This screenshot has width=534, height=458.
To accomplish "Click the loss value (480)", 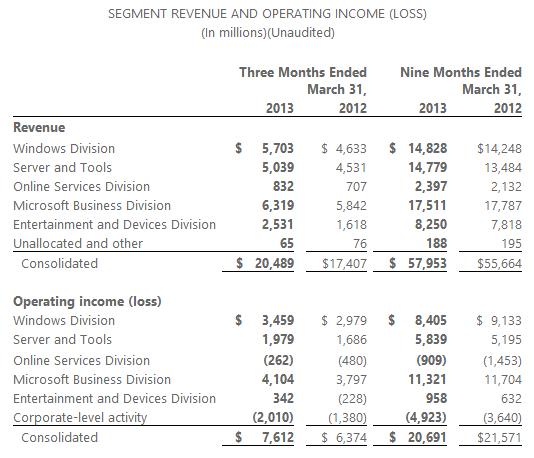I will click(352, 361).
